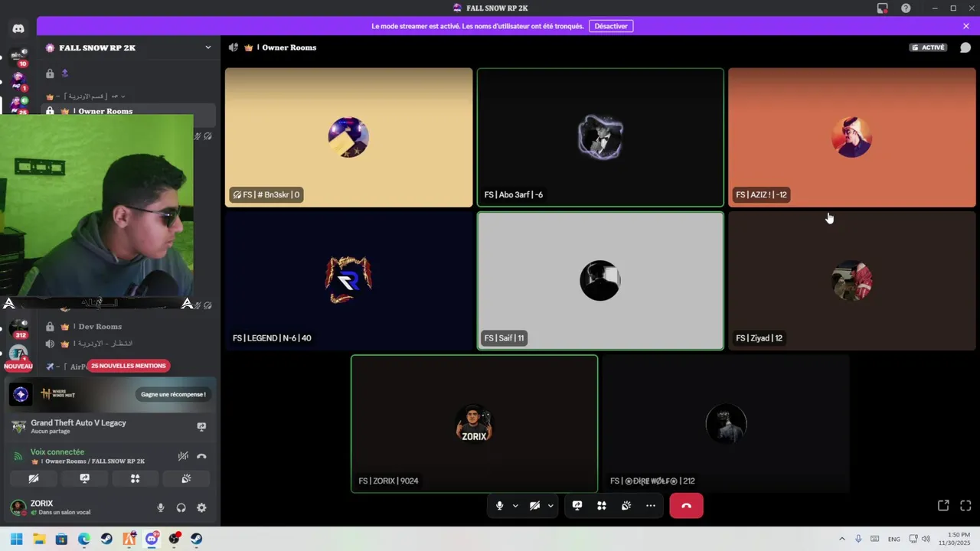Open Microsoft Edge from taskbar
Viewport: 980px width, 551px height.
(84, 539)
